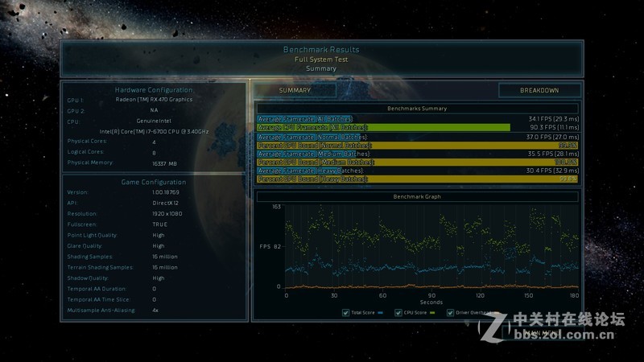Viewport: 644px width, 362px height.
Task: Click the blue Total Score legend swatch
Action: click(380, 313)
